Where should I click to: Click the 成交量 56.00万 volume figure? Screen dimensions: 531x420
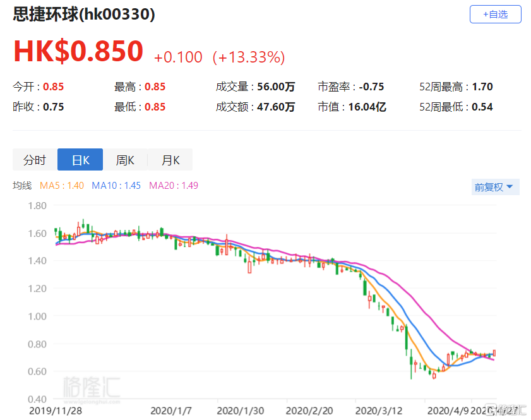click(x=276, y=87)
